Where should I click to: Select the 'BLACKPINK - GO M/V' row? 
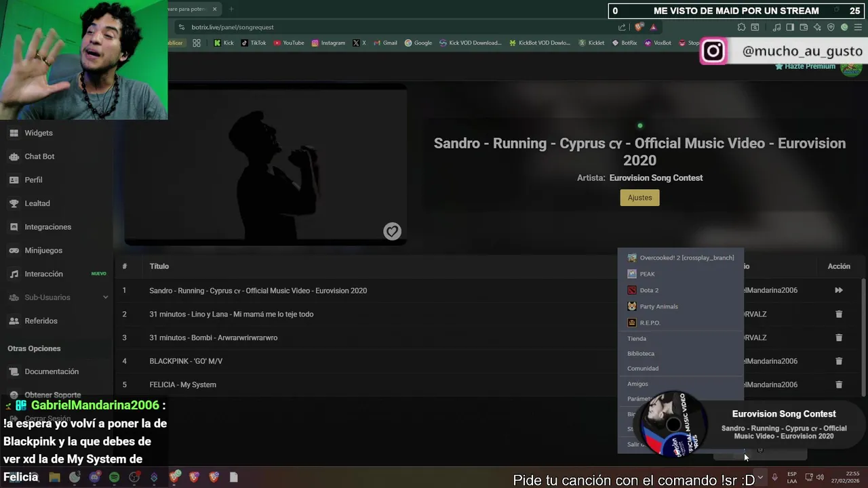click(488, 361)
